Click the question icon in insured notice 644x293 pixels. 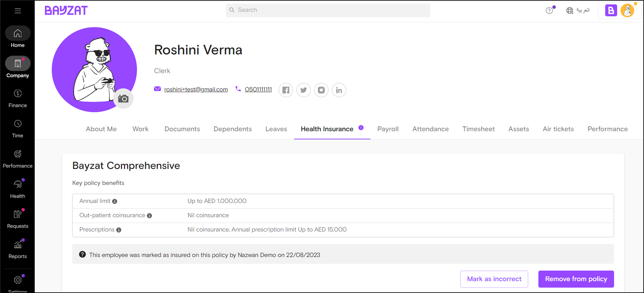[83, 254]
